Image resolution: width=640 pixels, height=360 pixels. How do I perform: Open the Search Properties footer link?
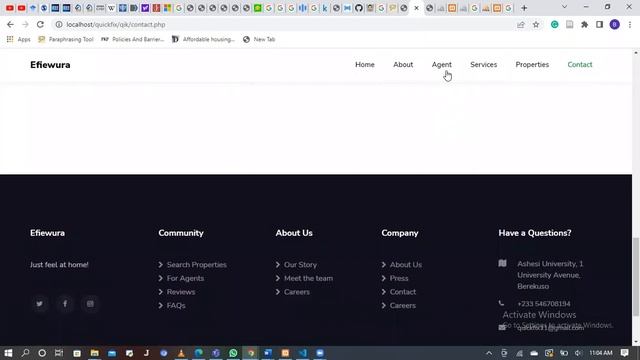click(196, 264)
